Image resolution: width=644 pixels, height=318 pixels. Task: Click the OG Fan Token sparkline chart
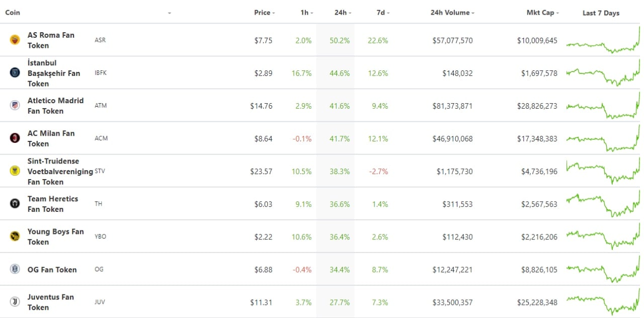tap(603, 269)
